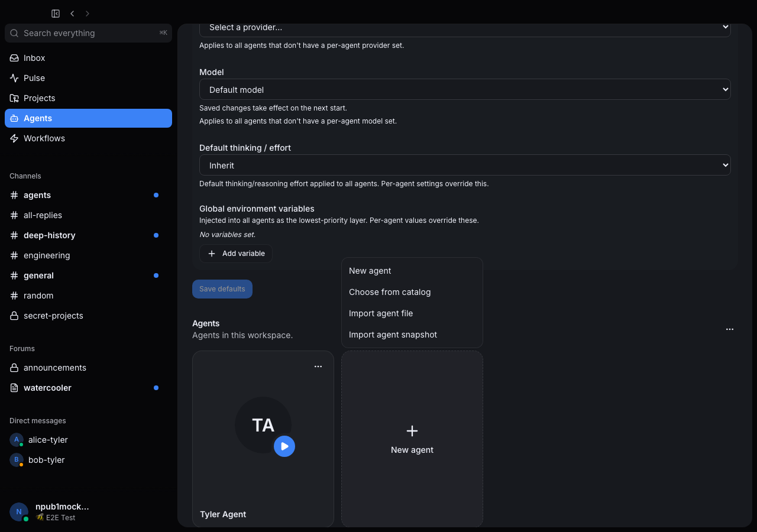The height and width of the screenshot is (532, 757).
Task: Click the Tyler Agent name
Action: point(223,514)
